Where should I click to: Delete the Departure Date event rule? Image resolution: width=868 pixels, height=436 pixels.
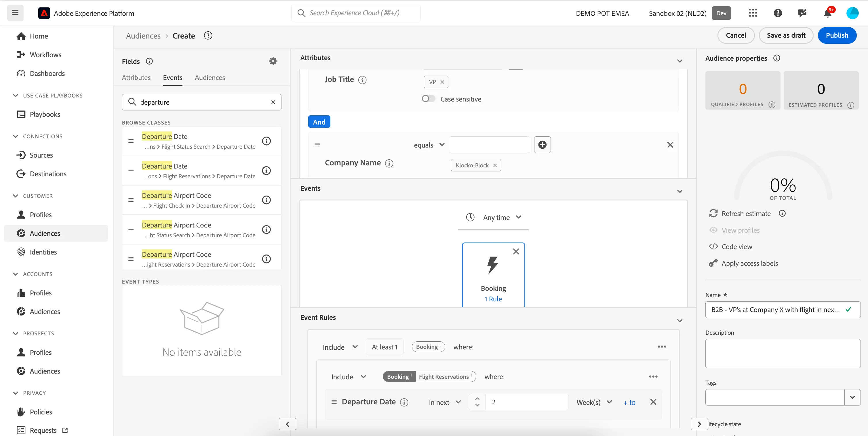(653, 402)
